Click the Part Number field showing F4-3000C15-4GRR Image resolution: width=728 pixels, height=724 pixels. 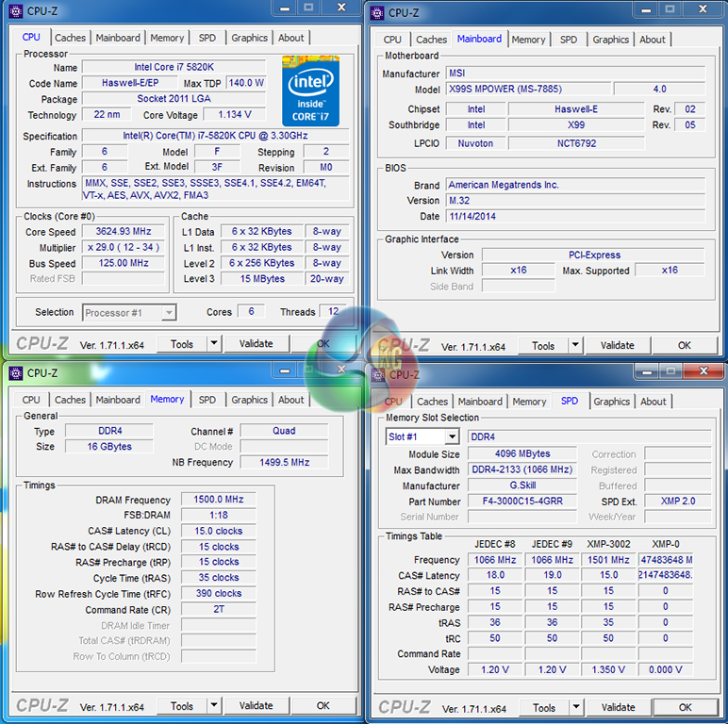tap(521, 502)
